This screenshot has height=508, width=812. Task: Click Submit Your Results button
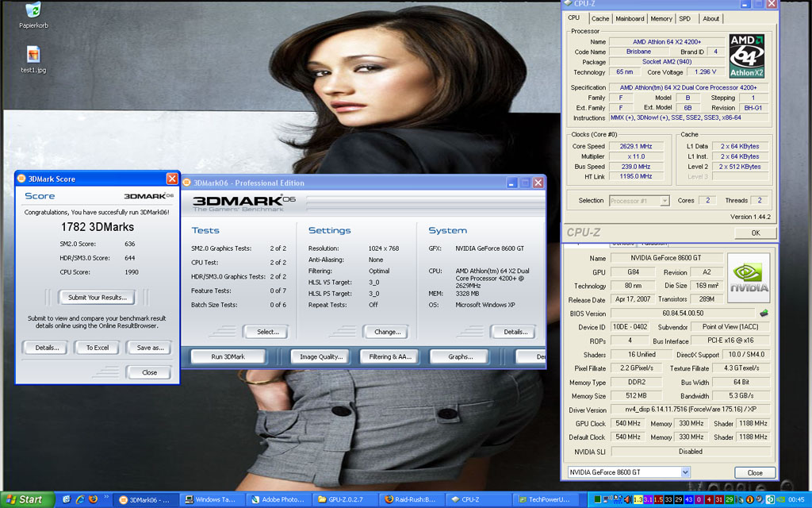tap(98, 298)
